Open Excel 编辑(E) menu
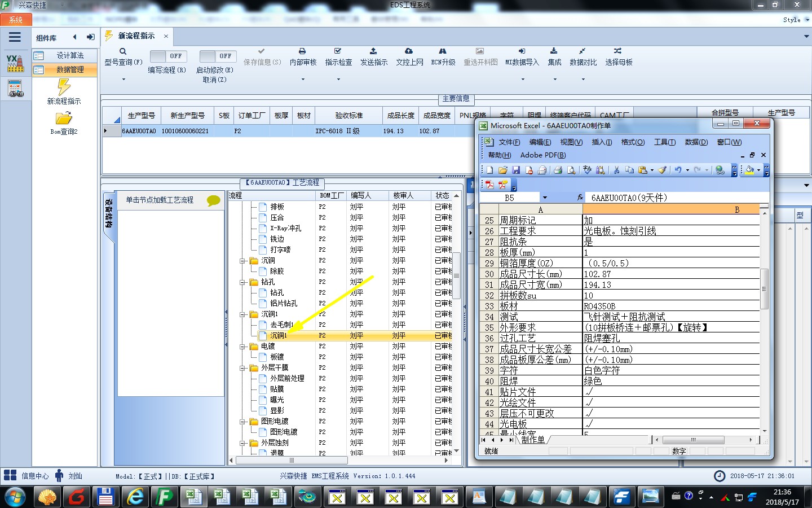Image resolution: width=812 pixels, height=508 pixels. pyautogui.click(x=540, y=142)
